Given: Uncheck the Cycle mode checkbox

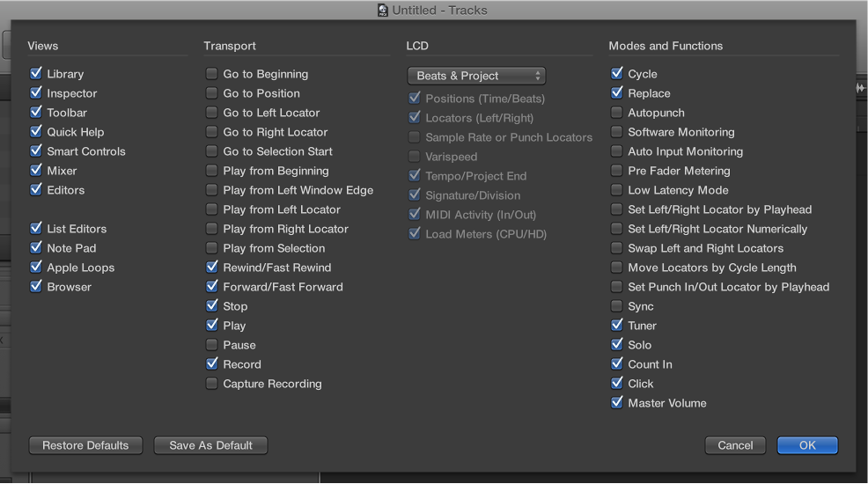Looking at the screenshot, I should 617,74.
